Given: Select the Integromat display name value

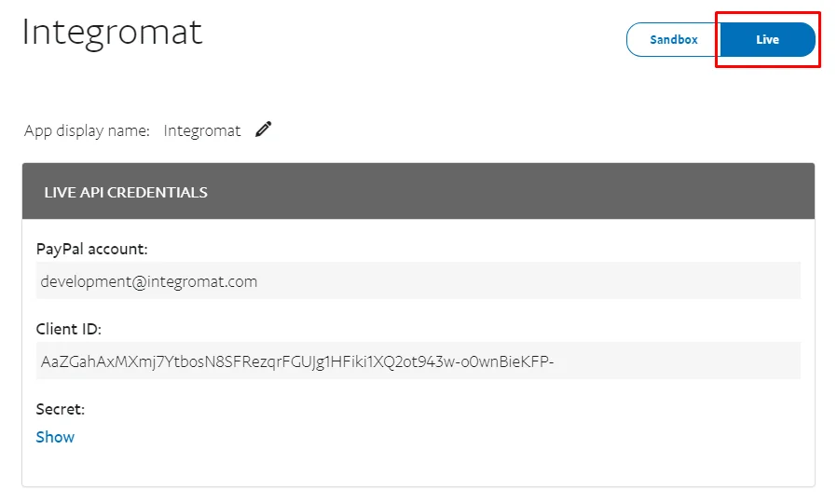Looking at the screenshot, I should pyautogui.click(x=201, y=130).
